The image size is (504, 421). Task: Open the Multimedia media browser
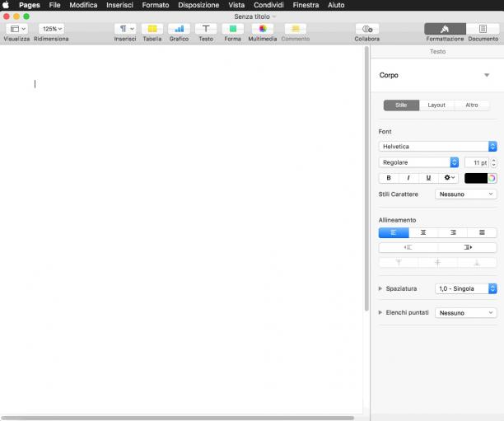(263, 29)
